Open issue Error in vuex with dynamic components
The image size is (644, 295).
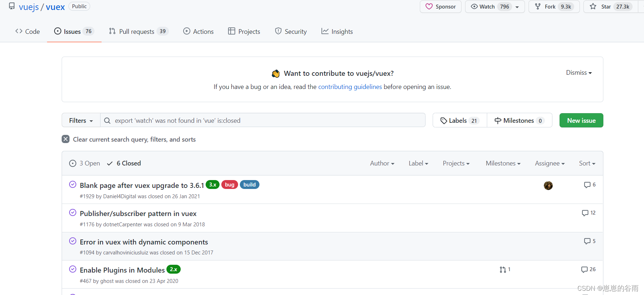(x=144, y=242)
